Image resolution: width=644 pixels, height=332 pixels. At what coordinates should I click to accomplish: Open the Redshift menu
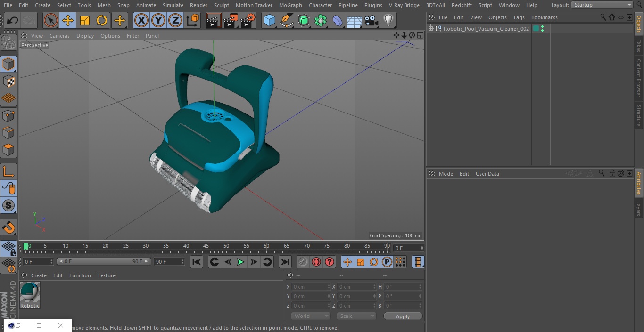tap(462, 5)
